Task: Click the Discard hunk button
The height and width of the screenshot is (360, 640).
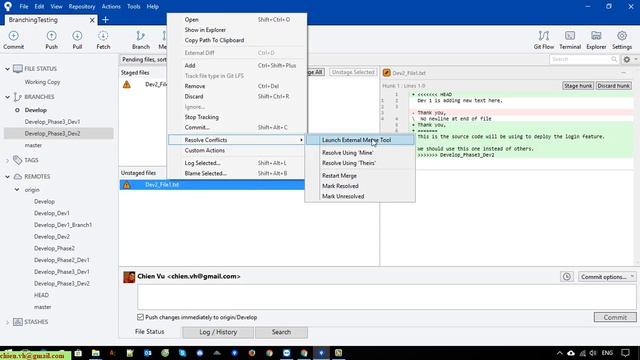Action: [613, 86]
